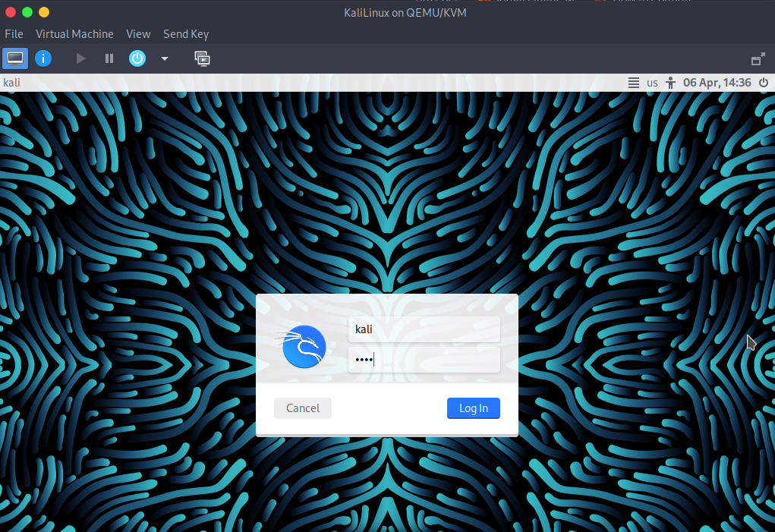Screen dimensions: 775x532
Task: Focus the password input field
Action: (424, 360)
